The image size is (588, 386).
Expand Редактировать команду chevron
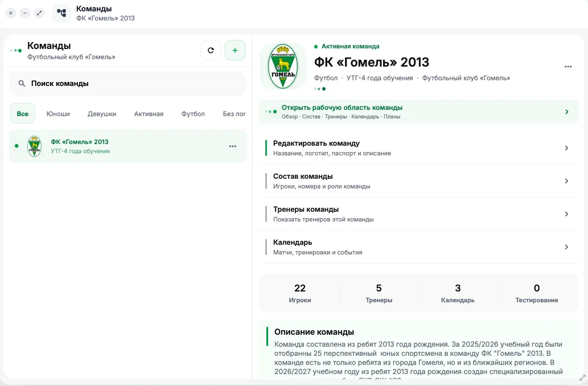pos(566,148)
